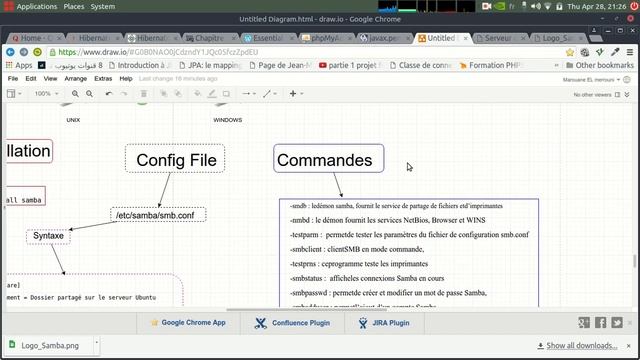Open the Help menu

point(126,78)
